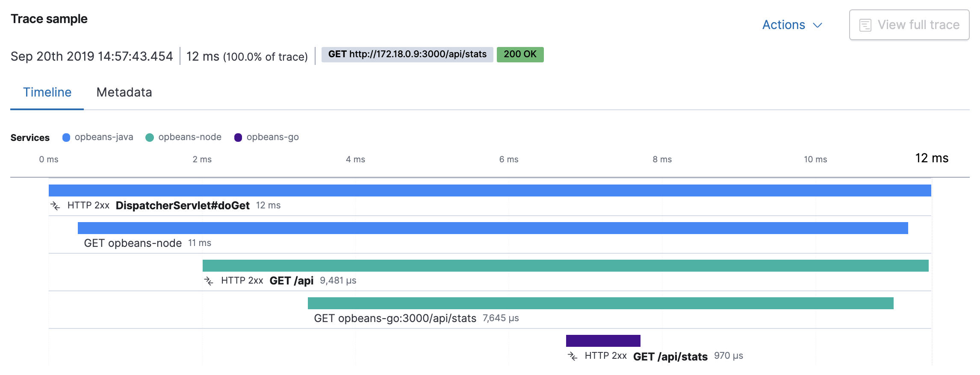980x375 pixels.
Task: Open the Actions dropdown menu
Action: click(x=783, y=24)
